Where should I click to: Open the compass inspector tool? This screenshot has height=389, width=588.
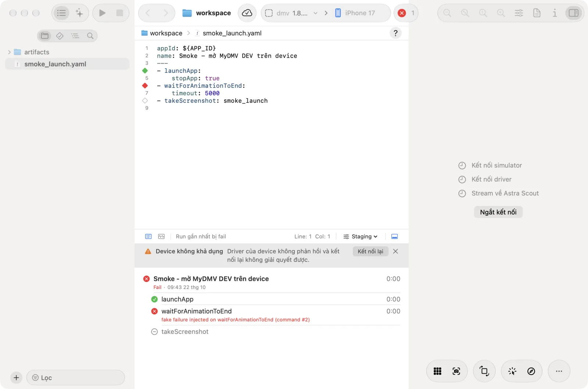(531, 371)
